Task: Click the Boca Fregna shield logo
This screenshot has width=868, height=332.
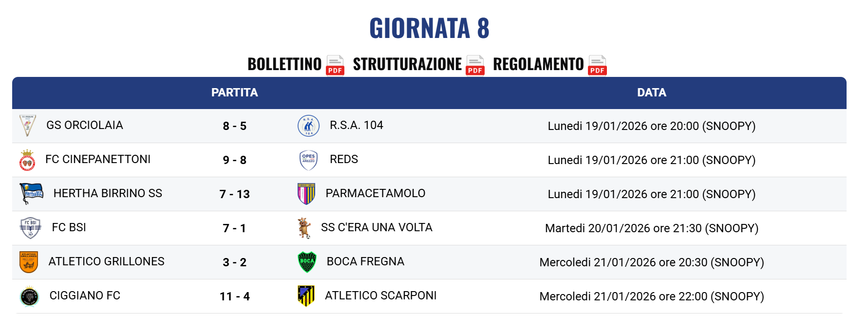Action: pos(307,262)
